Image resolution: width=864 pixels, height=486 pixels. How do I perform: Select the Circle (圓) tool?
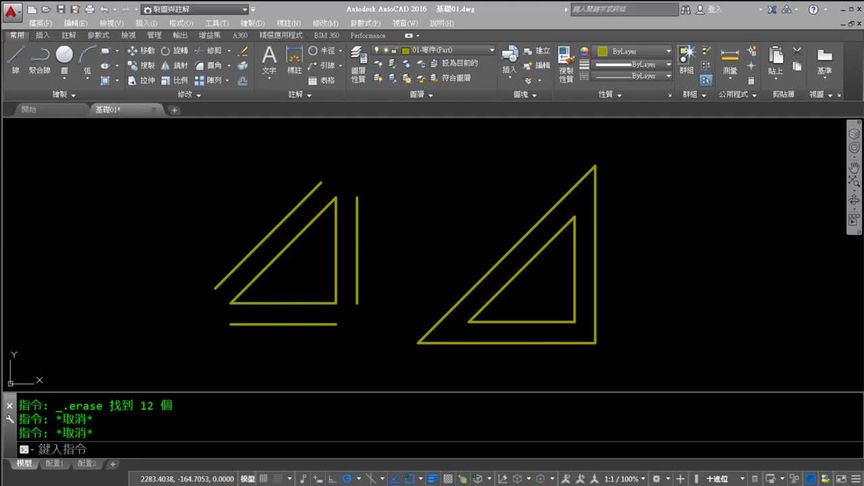(x=64, y=60)
